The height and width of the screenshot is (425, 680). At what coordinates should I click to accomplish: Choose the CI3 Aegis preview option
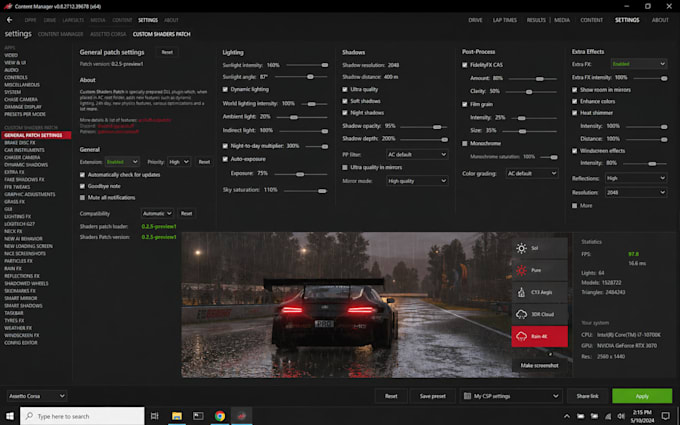click(539, 292)
